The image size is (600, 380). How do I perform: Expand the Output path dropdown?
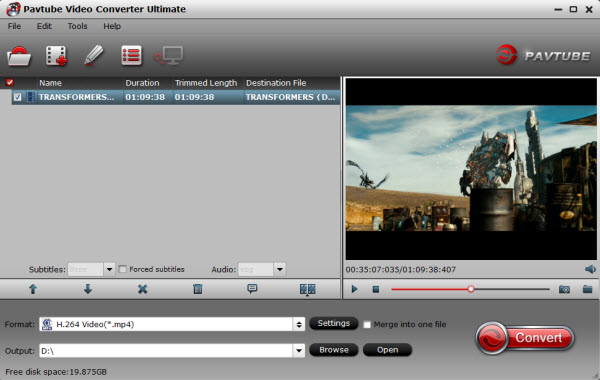pyautogui.click(x=299, y=351)
